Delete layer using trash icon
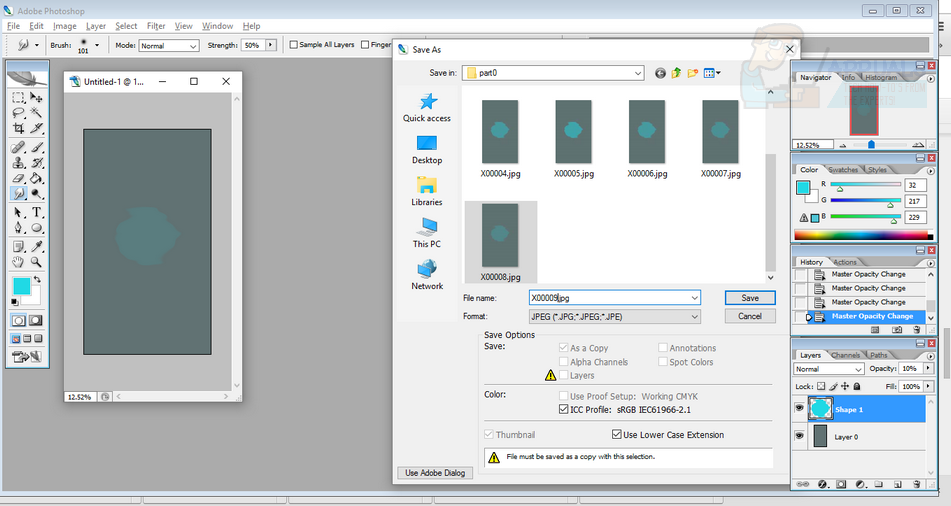The image size is (951, 506). [916, 484]
